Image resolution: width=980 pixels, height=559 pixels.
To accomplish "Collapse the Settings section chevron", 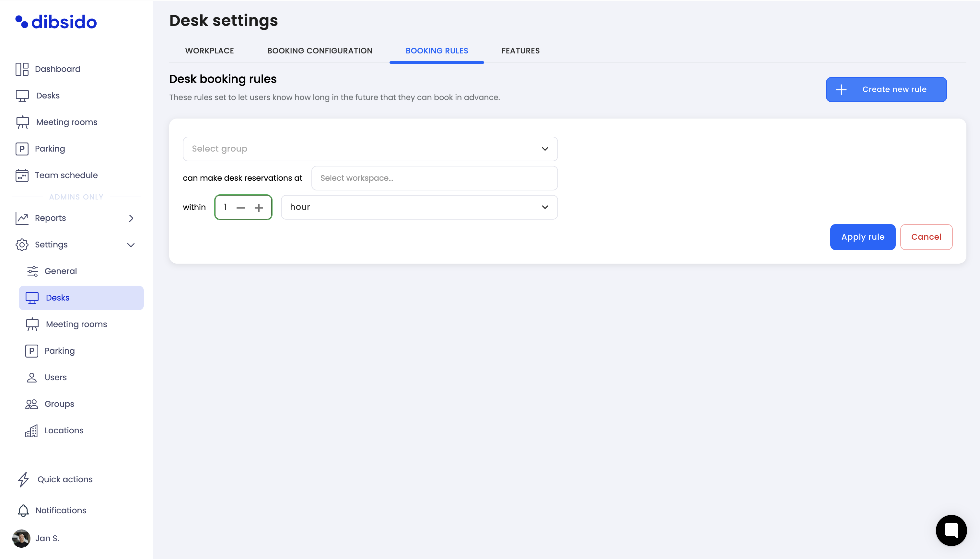I will click(x=131, y=245).
